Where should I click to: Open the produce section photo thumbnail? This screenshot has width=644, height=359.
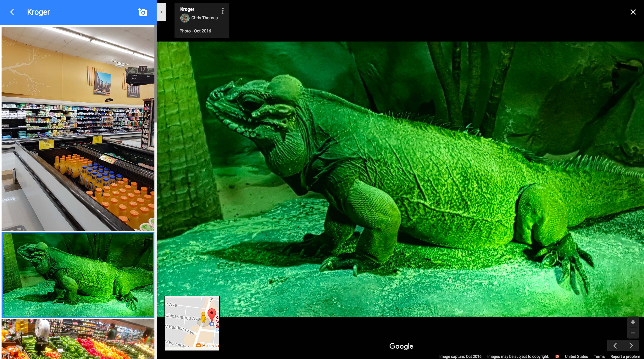click(78, 339)
